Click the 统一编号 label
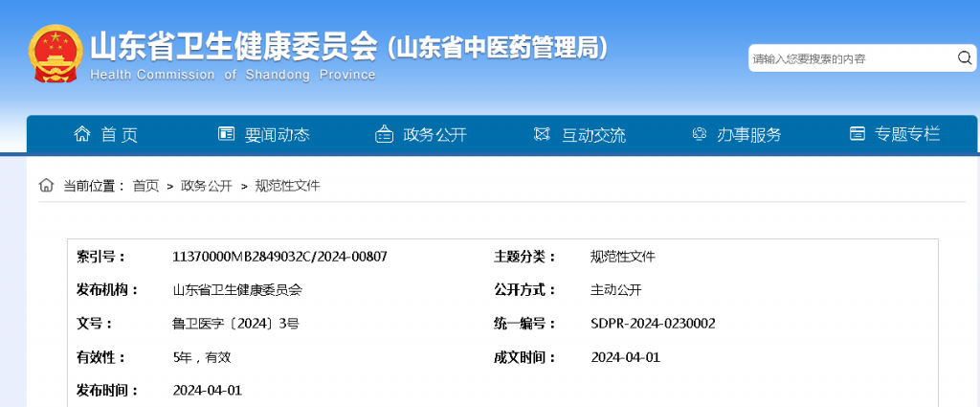This screenshot has height=407, width=980. pos(525,324)
